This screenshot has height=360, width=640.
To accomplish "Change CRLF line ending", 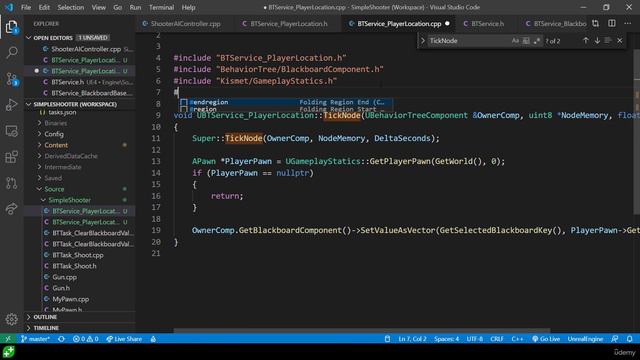I will pyautogui.click(x=497, y=339).
